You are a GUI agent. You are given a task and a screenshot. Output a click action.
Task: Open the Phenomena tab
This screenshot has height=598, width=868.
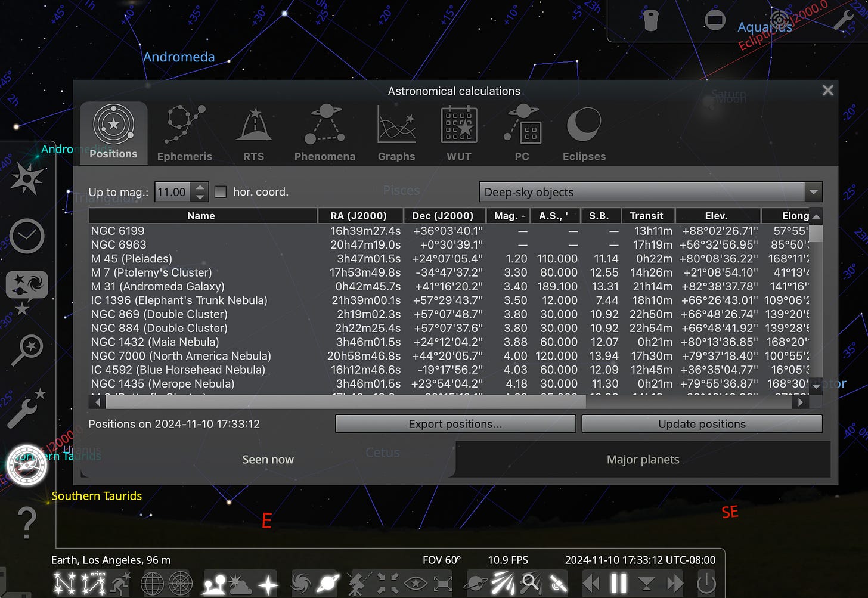click(325, 132)
